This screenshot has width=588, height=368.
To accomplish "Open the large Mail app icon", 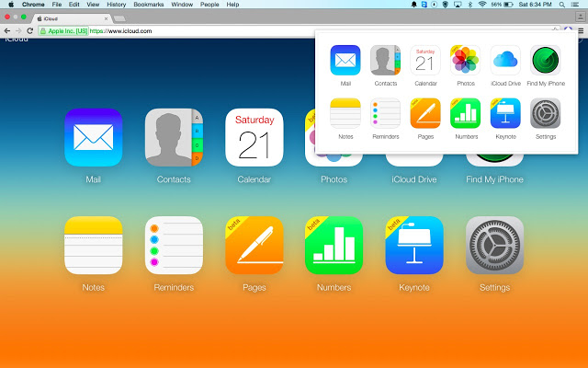I will point(94,137).
